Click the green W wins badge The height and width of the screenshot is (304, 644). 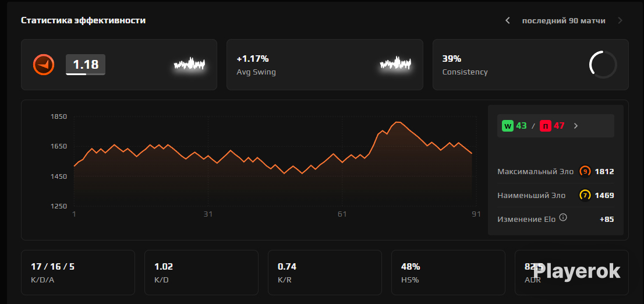[x=508, y=126]
